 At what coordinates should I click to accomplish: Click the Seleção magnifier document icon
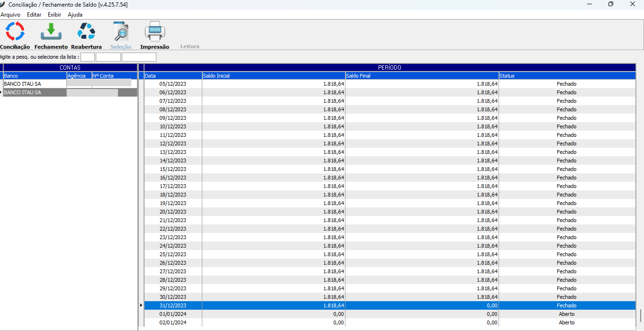[x=121, y=31]
